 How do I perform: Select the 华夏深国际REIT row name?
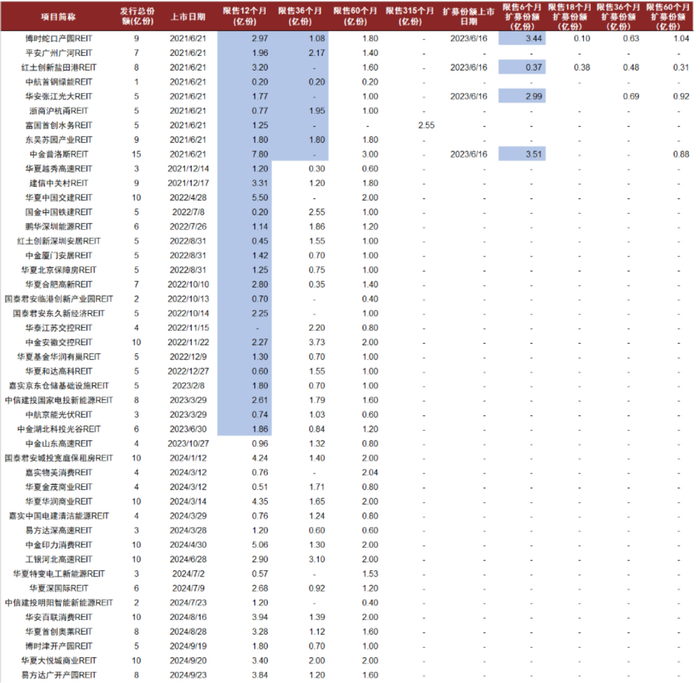click(x=58, y=588)
